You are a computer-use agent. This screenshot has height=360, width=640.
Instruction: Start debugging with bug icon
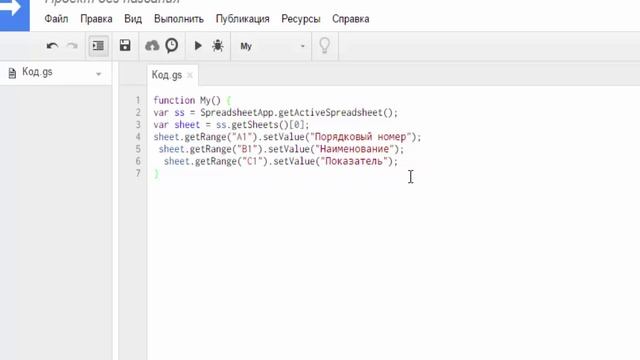pyautogui.click(x=218, y=45)
